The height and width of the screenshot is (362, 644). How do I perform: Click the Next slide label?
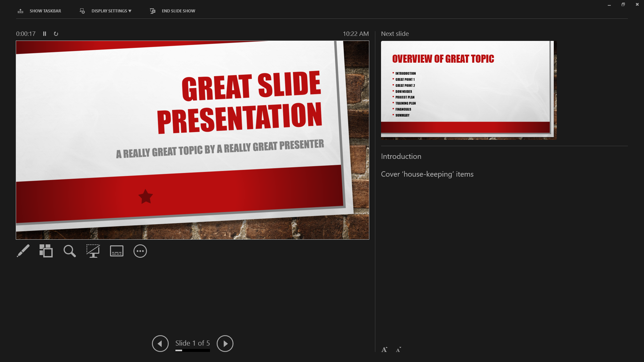coord(395,34)
